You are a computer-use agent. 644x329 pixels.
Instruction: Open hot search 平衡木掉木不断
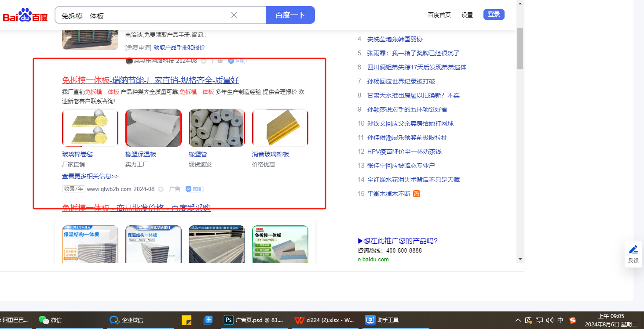389,194
